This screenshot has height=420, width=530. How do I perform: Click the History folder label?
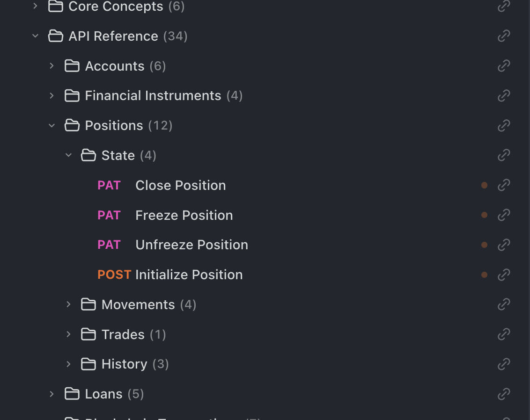coord(124,364)
